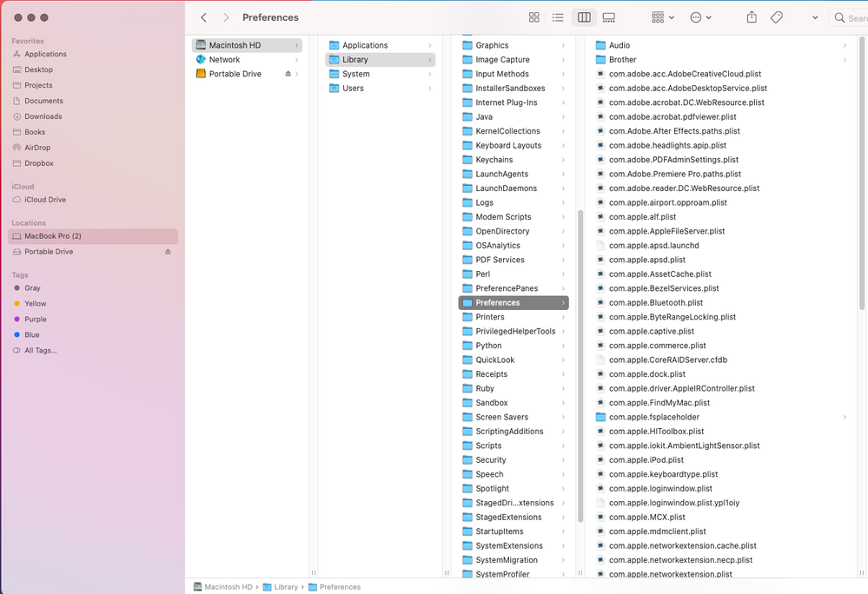This screenshot has width=868, height=594.
Task: Eject Portable Drive in first column
Action: [288, 74]
